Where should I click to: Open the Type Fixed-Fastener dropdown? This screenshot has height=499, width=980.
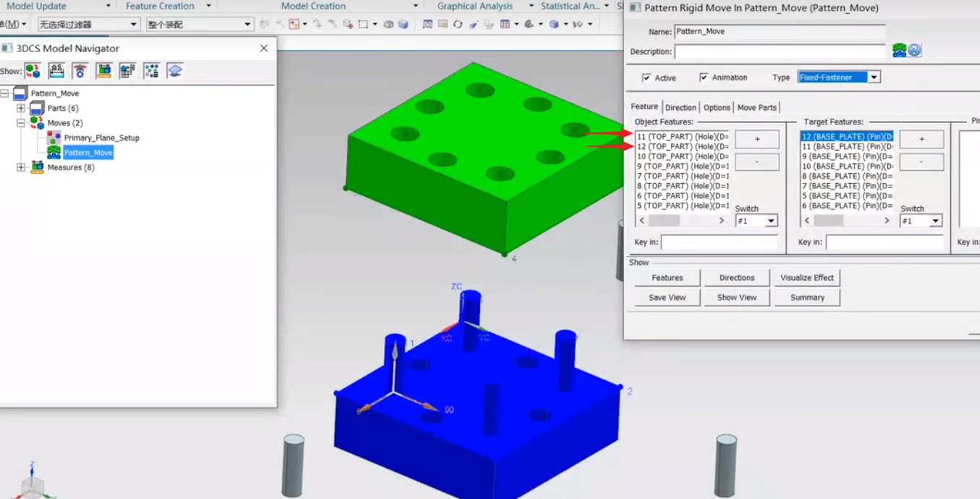coord(874,77)
